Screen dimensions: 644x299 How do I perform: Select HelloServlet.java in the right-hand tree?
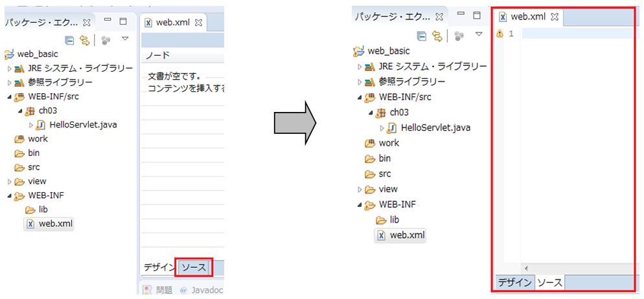coord(435,127)
